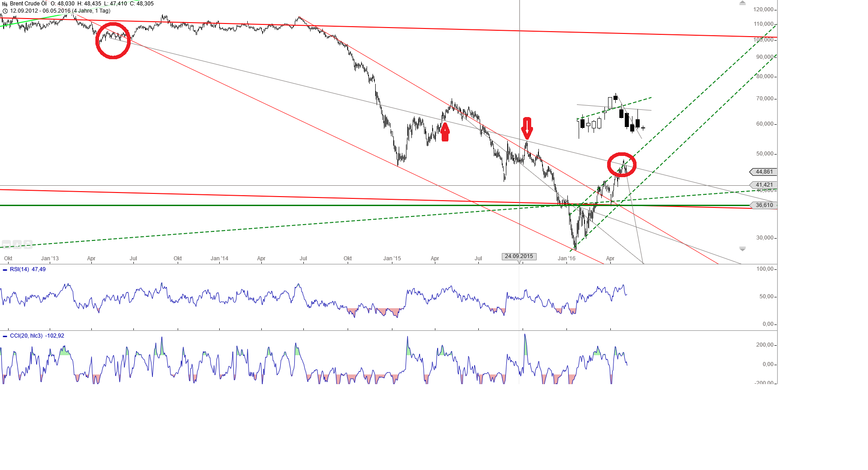Screen dimensions: 868x470
Task: Click the 50,000 price axis label
Action: pos(765,154)
